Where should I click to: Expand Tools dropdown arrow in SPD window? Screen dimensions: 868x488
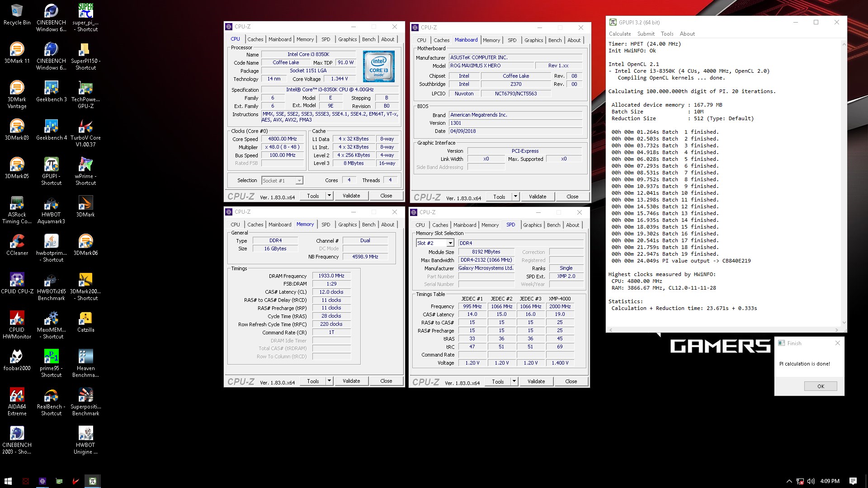514,381
